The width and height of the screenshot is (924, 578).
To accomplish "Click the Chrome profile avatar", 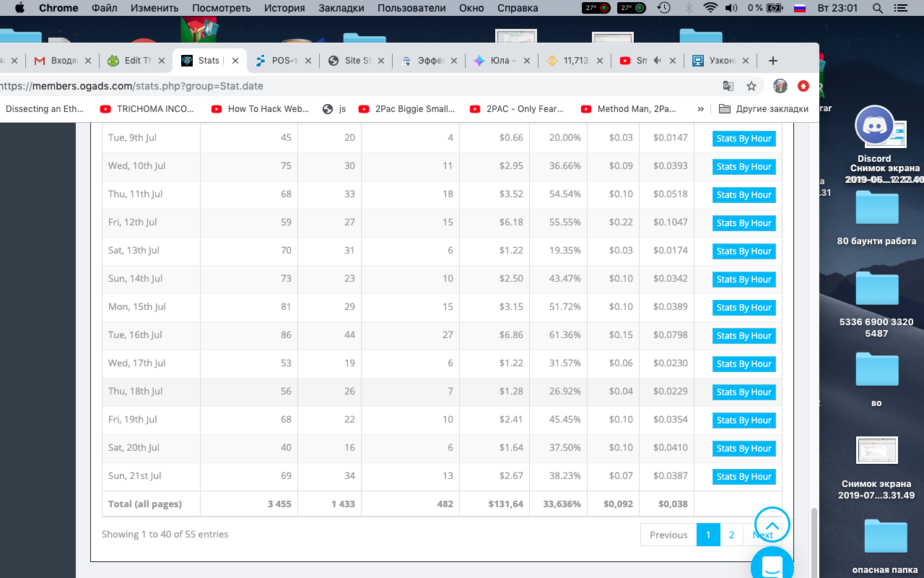I will click(x=780, y=86).
